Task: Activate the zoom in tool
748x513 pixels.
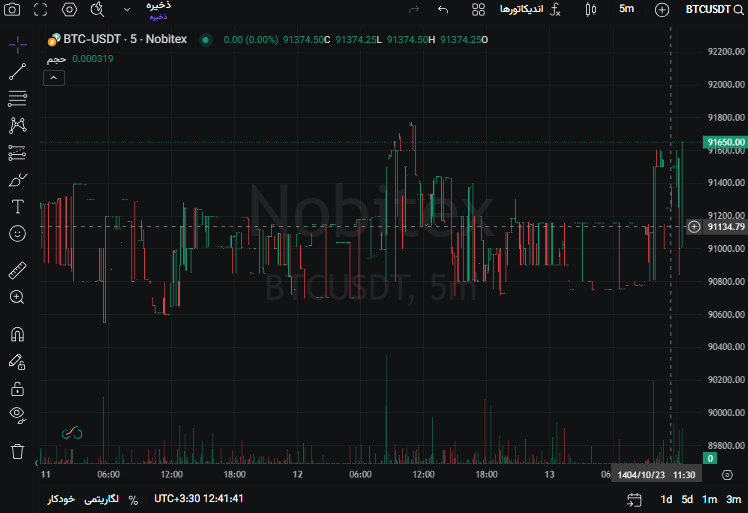Action: tap(17, 297)
